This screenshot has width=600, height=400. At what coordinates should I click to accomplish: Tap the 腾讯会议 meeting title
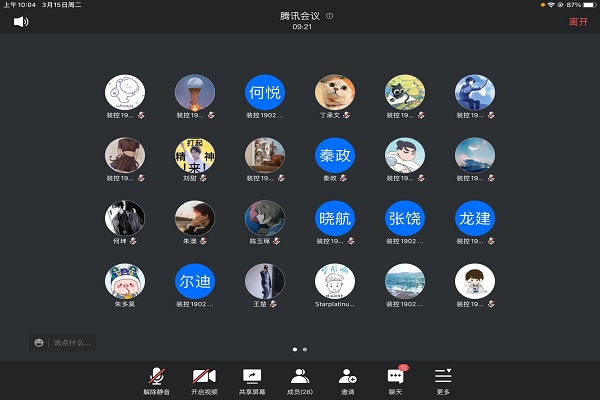(300, 16)
